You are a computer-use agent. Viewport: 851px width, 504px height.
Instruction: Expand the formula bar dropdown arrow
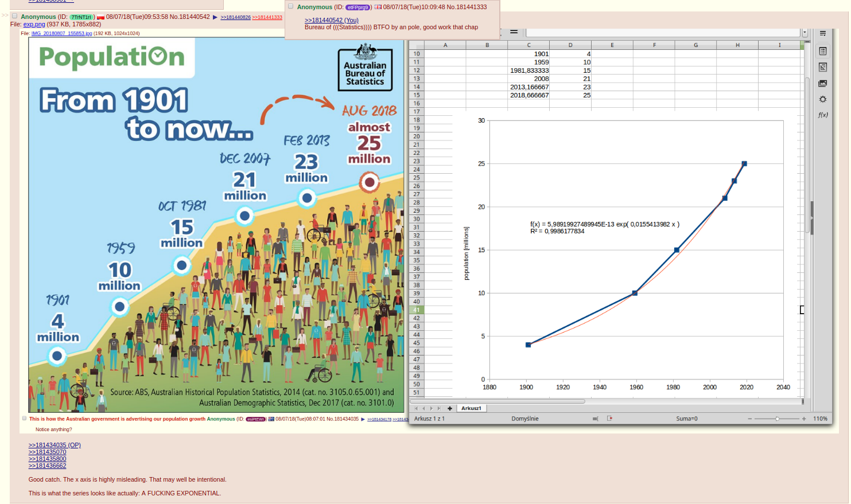click(x=805, y=33)
